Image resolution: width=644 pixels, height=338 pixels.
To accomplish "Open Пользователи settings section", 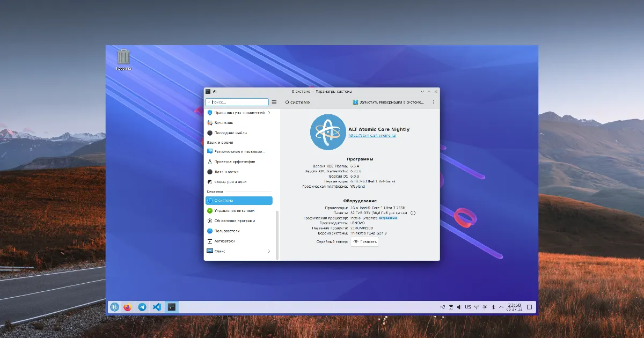I will point(226,231).
